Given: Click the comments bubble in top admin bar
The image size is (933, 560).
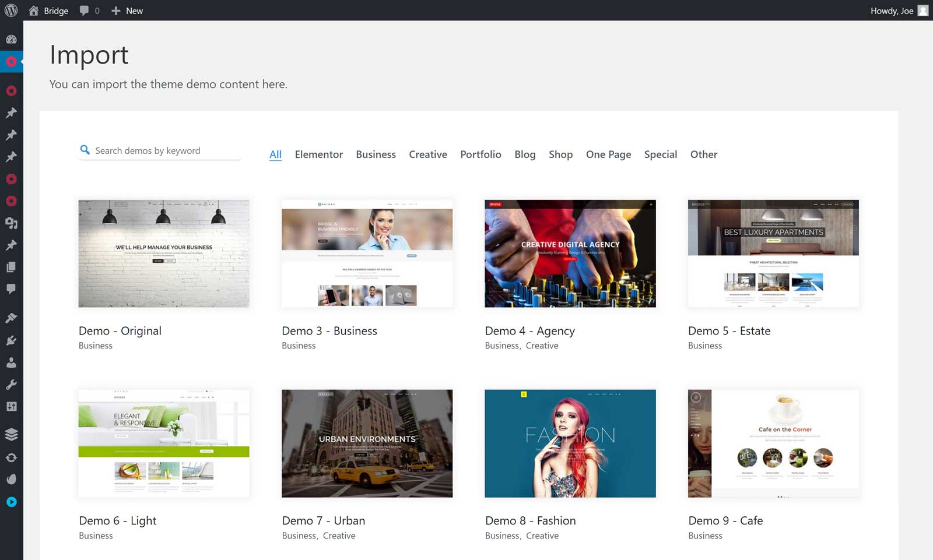Looking at the screenshot, I should (x=89, y=10).
